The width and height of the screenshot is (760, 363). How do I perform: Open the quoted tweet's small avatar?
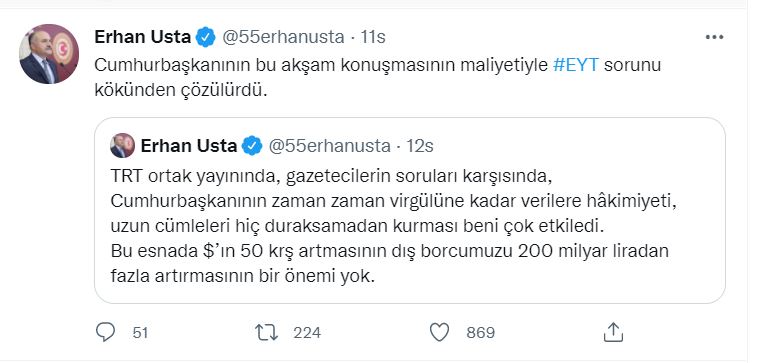click(123, 145)
